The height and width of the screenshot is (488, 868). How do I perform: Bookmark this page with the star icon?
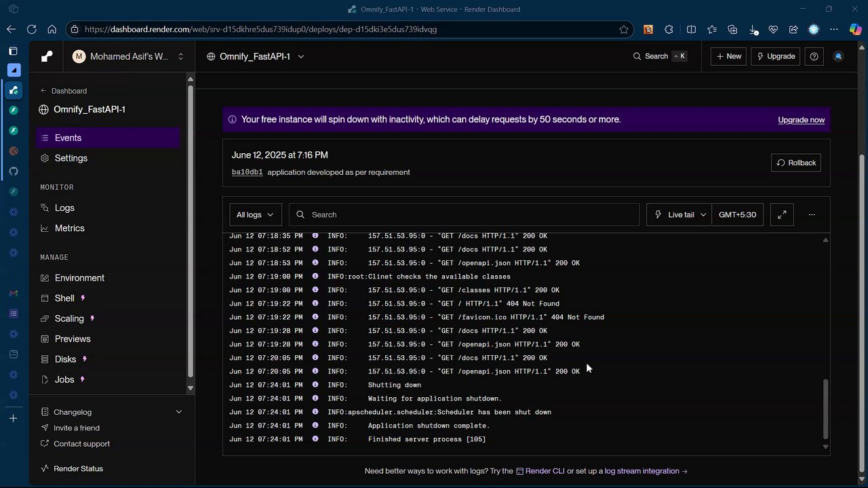(624, 29)
